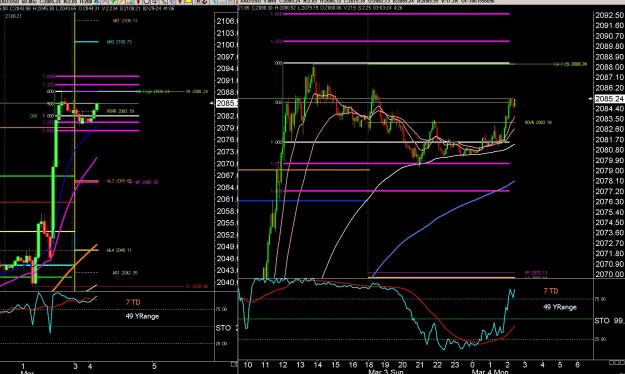
Task: Select midnight hour 0 on right chart time axis
Action: (472, 365)
